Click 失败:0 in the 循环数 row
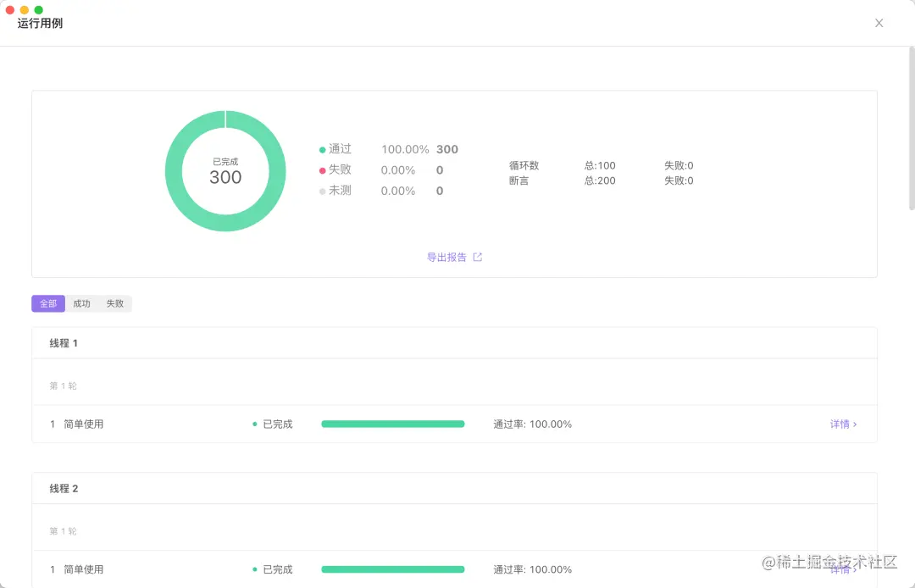The height and width of the screenshot is (588, 915). click(x=679, y=166)
